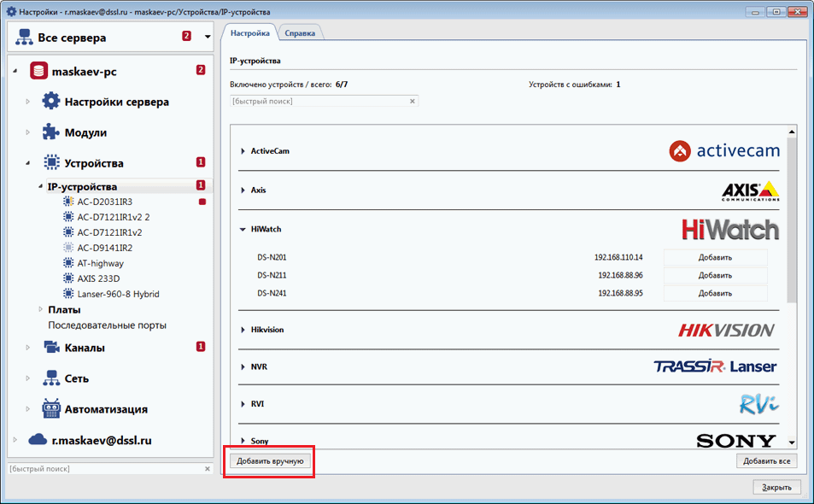
Task: Expand the Hikvision vendor group
Action: tap(243, 330)
